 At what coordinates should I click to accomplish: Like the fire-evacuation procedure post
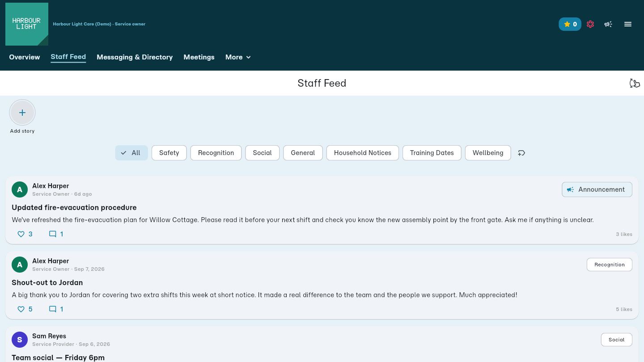[25, 234]
